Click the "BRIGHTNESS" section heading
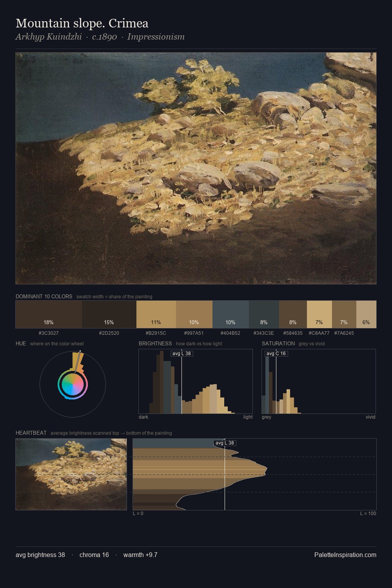The height and width of the screenshot is (588, 392). click(155, 343)
